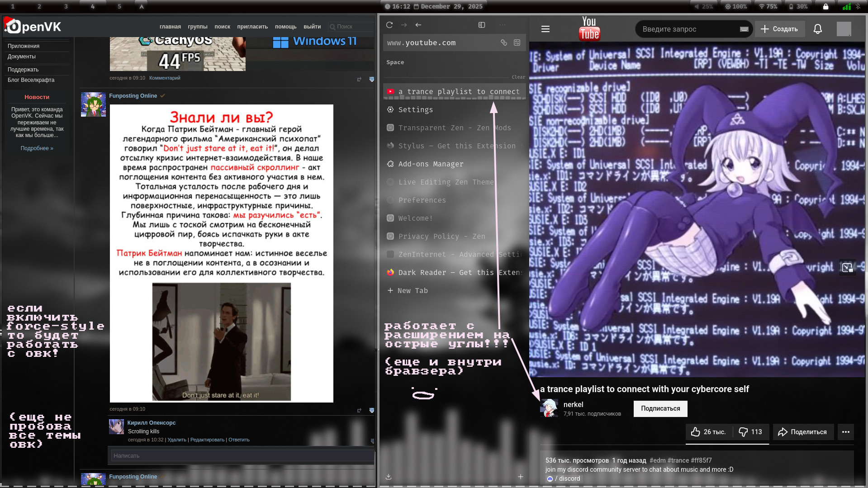Viewport: 868px width, 488px height.
Task: Open 'помощь' in OpenVK navigation
Action: (x=286, y=27)
